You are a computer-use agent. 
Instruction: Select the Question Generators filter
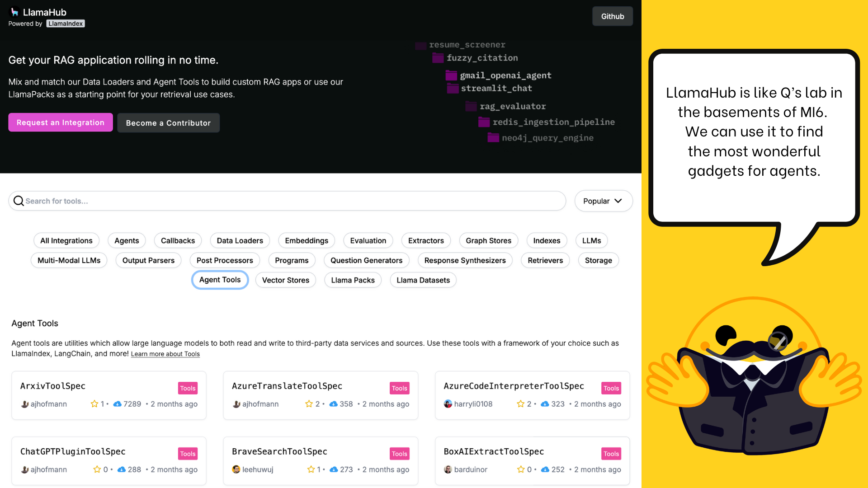[366, 260]
